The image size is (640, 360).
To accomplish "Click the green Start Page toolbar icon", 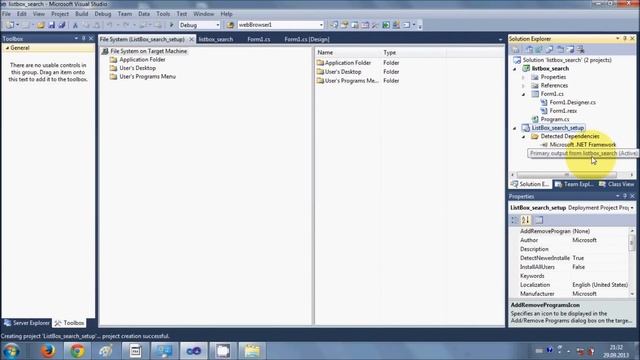I will 386,25.
